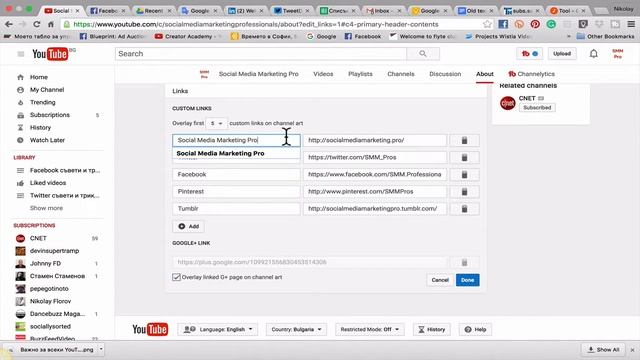Image resolution: width=640 pixels, height=360 pixels.
Task: Delete the Twitter link row
Action: (x=464, y=158)
